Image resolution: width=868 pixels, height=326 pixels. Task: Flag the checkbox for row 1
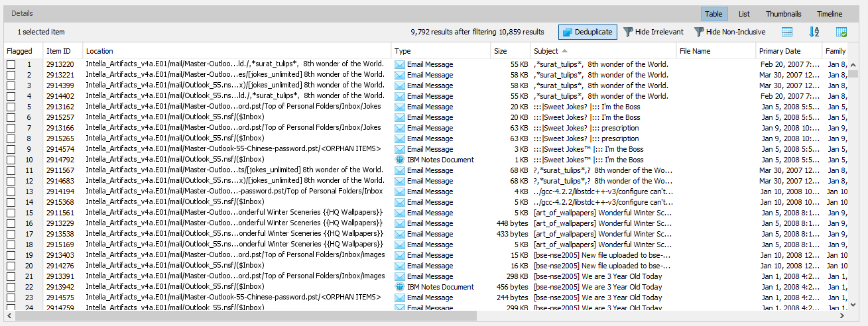point(11,64)
